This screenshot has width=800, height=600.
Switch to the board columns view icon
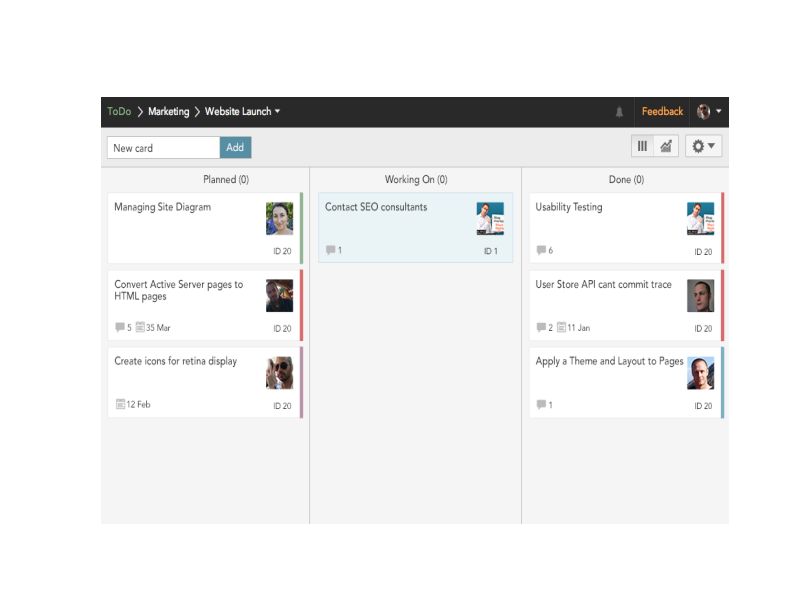pos(642,146)
